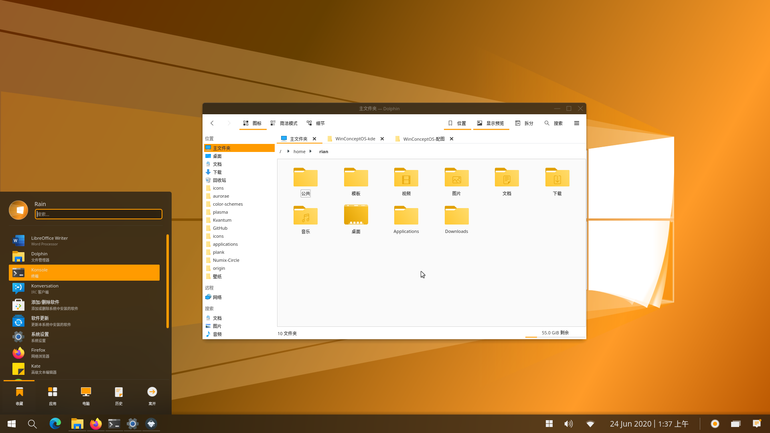The height and width of the screenshot is (433, 770).
Task: Select the Details view mode icon
Action: click(x=316, y=123)
